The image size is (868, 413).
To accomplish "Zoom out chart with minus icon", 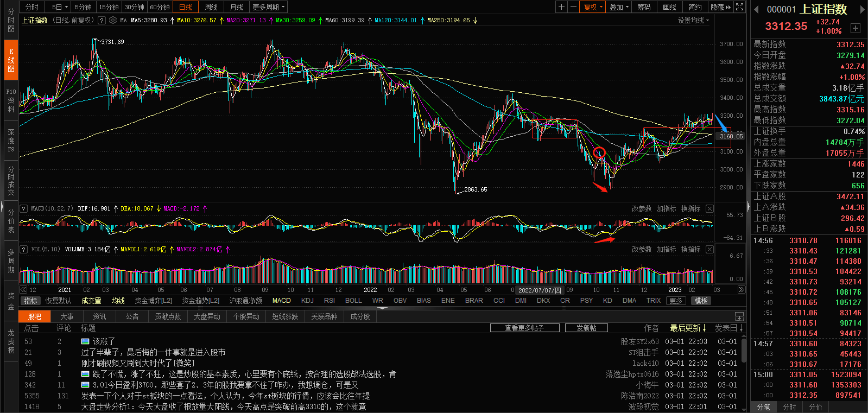I will (573, 7).
